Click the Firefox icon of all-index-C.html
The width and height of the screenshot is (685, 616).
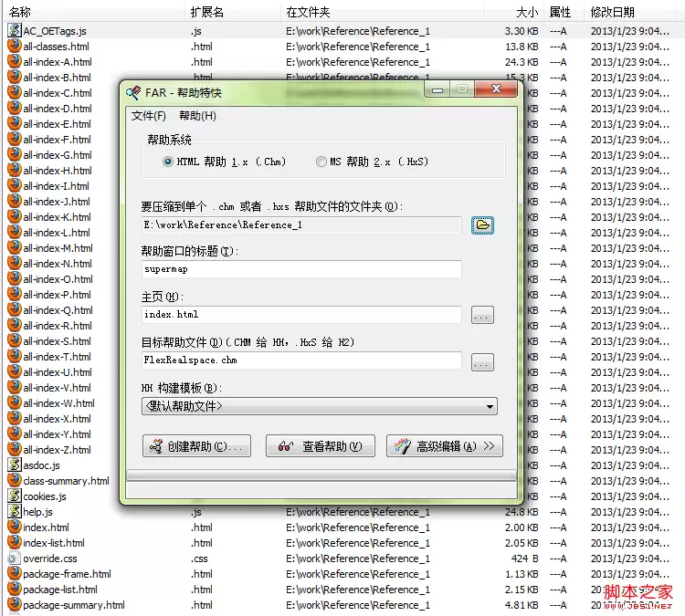click(15, 92)
